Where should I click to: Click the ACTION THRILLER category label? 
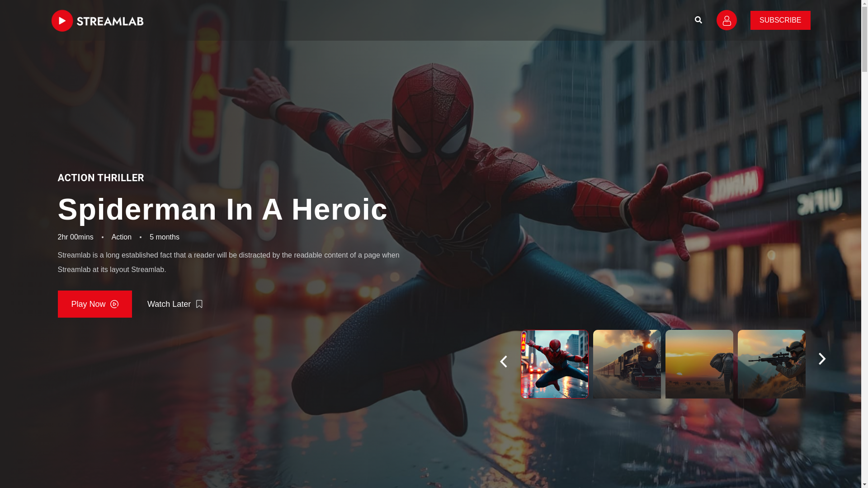tap(101, 178)
